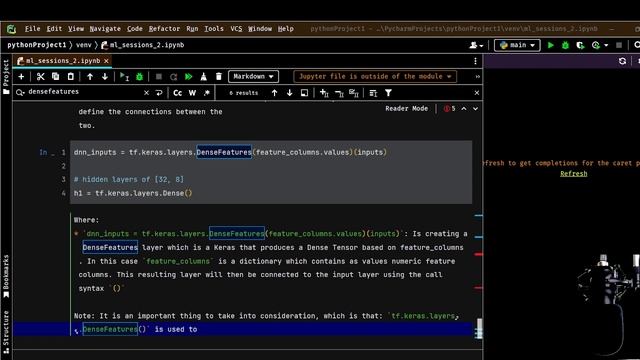Add a new cell with the plus icon

pos(21,77)
